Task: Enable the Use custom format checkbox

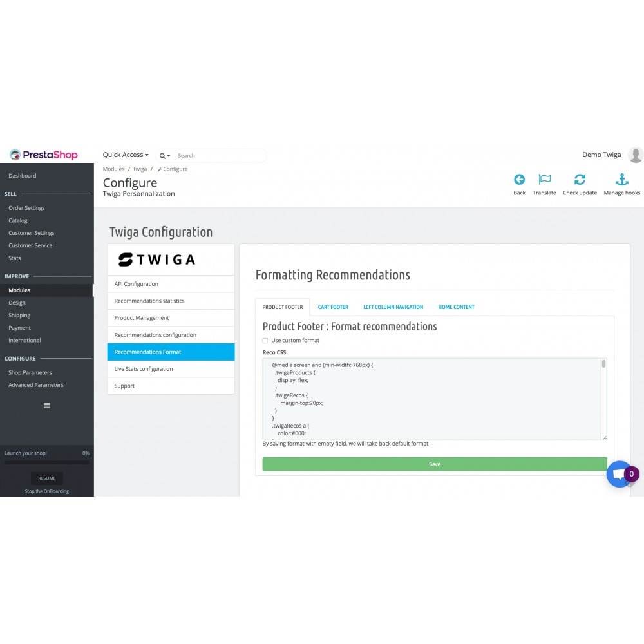Action: click(265, 341)
